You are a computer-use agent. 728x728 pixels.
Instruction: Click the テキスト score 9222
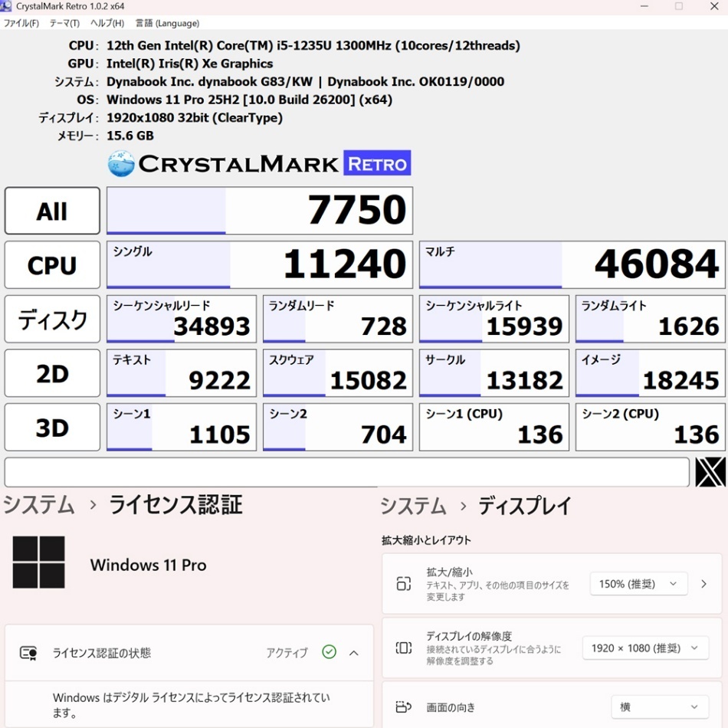click(x=182, y=373)
